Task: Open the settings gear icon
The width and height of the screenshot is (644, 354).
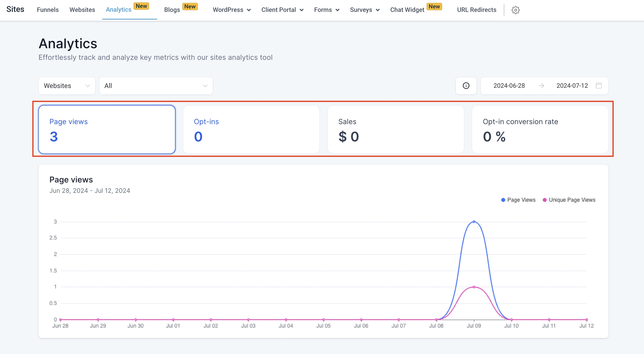Action: [515, 10]
